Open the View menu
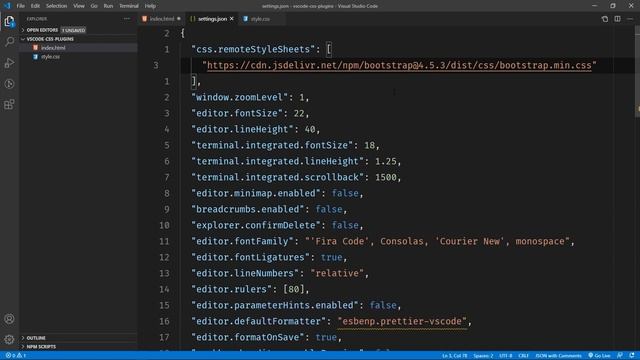Image resolution: width=640 pixels, height=360 pixels. pos(79,6)
